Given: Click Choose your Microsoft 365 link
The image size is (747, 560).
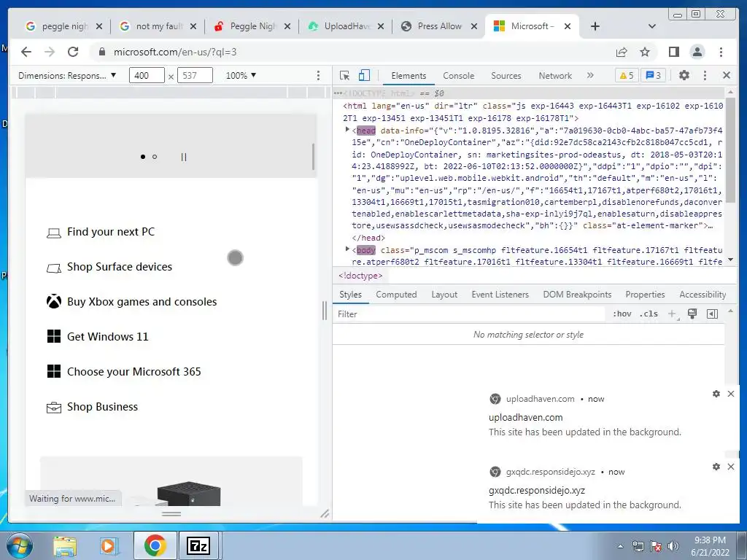Looking at the screenshot, I should [124, 371].
